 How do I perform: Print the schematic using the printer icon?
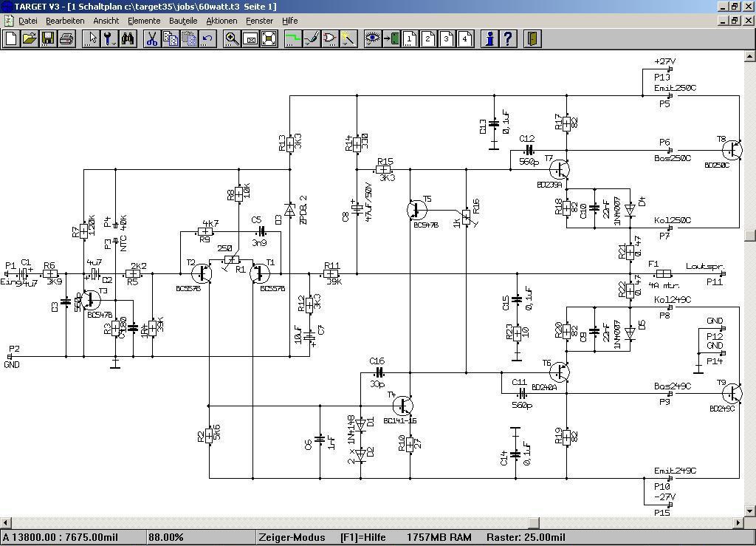[x=67, y=38]
